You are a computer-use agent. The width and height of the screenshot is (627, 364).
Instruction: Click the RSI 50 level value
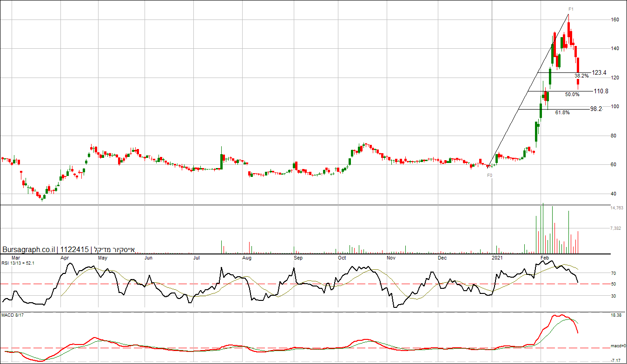coord(613,284)
